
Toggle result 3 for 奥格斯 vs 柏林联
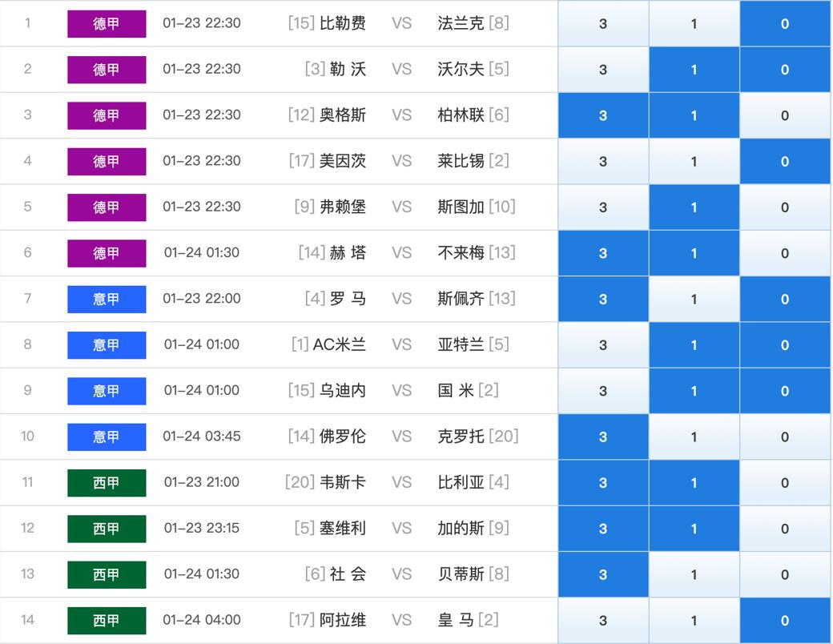603,115
